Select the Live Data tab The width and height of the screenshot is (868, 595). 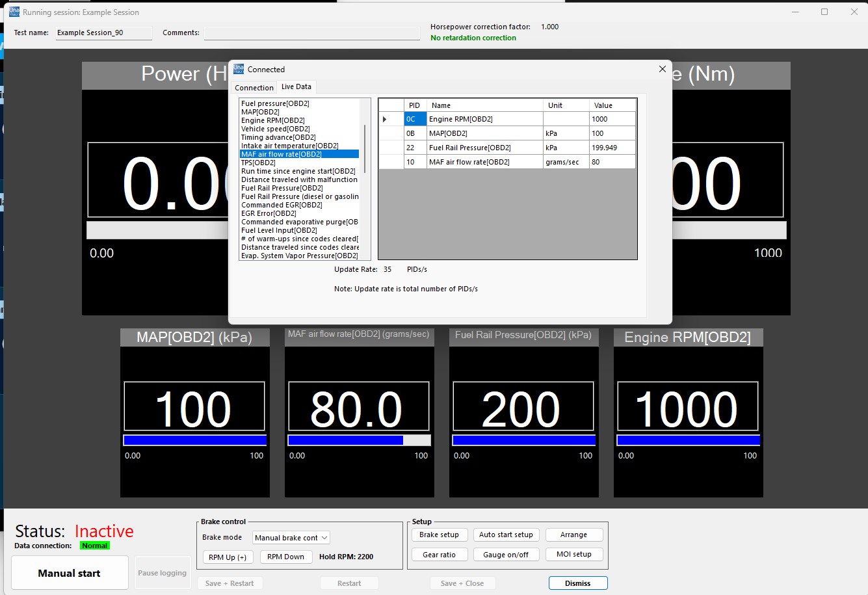[296, 86]
